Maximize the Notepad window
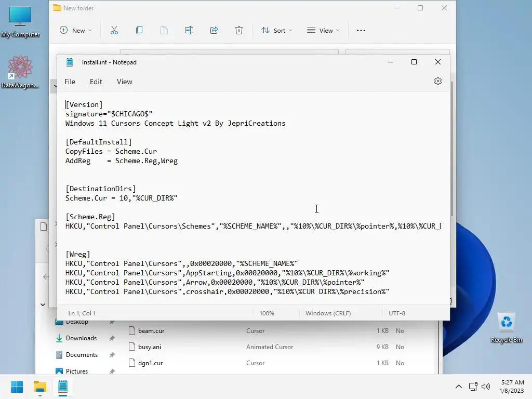Image resolution: width=532 pixels, height=399 pixels. 414,62
